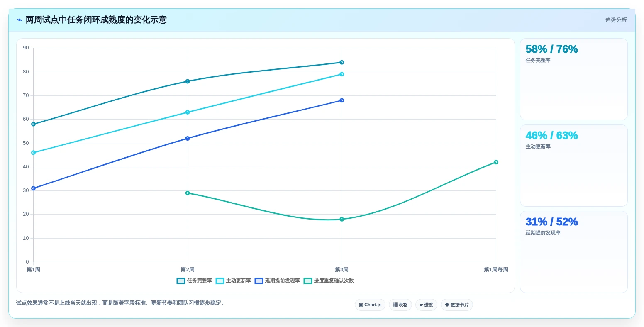Click the footnote text starting 试点效果通常
Screen dimensions: 644x327
click(121, 303)
